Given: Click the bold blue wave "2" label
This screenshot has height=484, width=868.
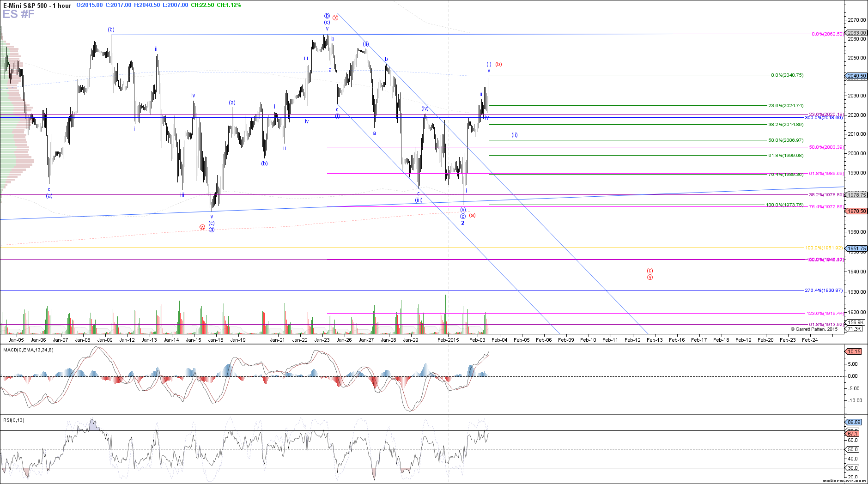Looking at the screenshot, I should pos(463,223).
